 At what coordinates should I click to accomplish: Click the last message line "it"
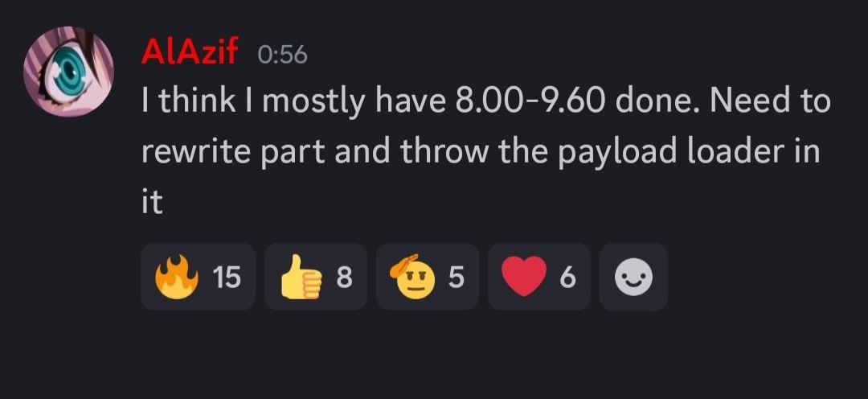coord(152,202)
